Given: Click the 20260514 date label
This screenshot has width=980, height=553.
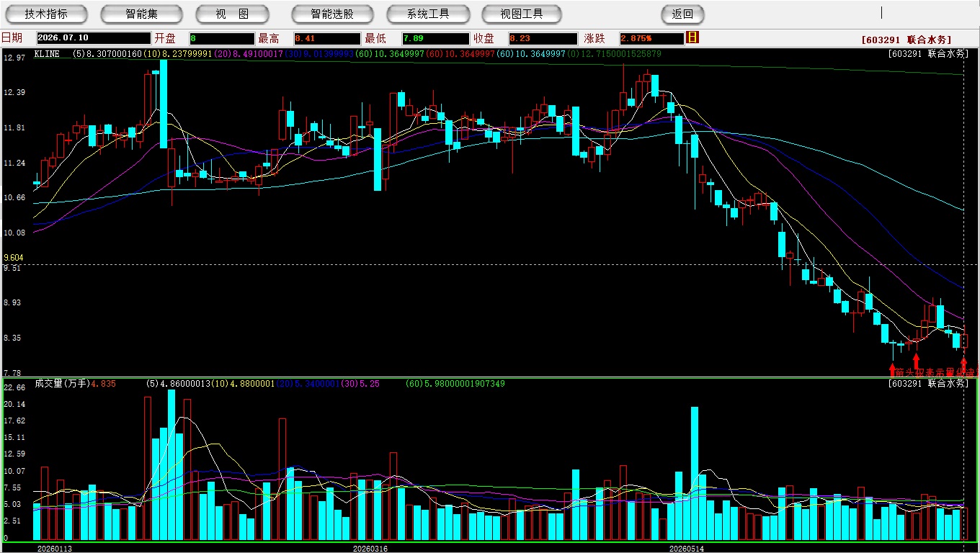Looking at the screenshot, I should tap(687, 549).
